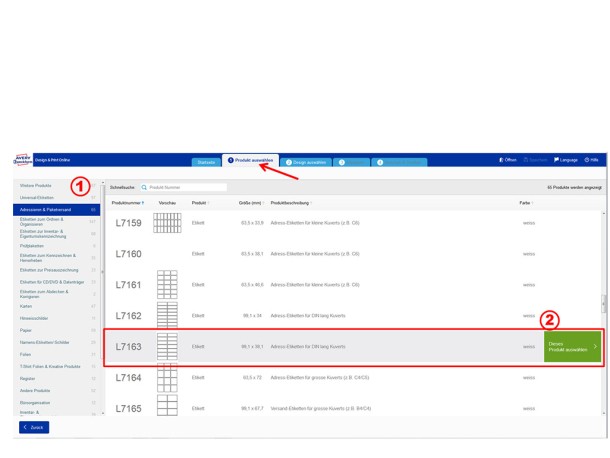610x458 pixels.
Task: Open Hilfe help
Action: click(x=591, y=160)
